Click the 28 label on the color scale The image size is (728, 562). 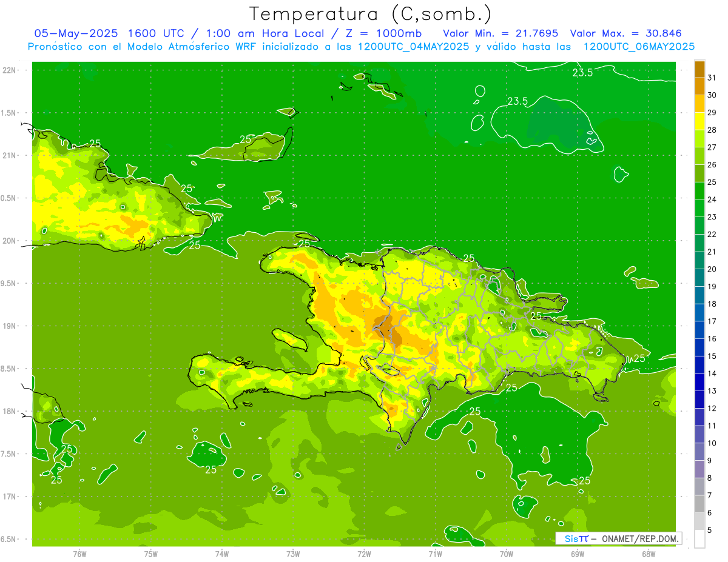tap(712, 130)
